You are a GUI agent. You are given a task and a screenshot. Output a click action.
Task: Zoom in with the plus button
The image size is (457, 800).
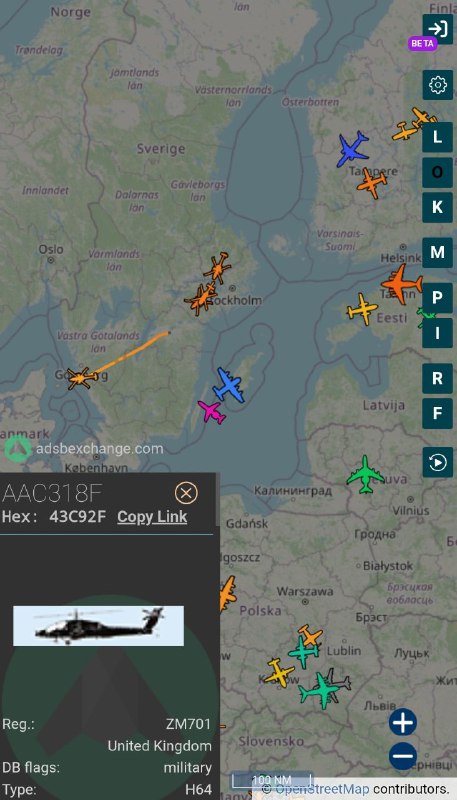[403, 722]
